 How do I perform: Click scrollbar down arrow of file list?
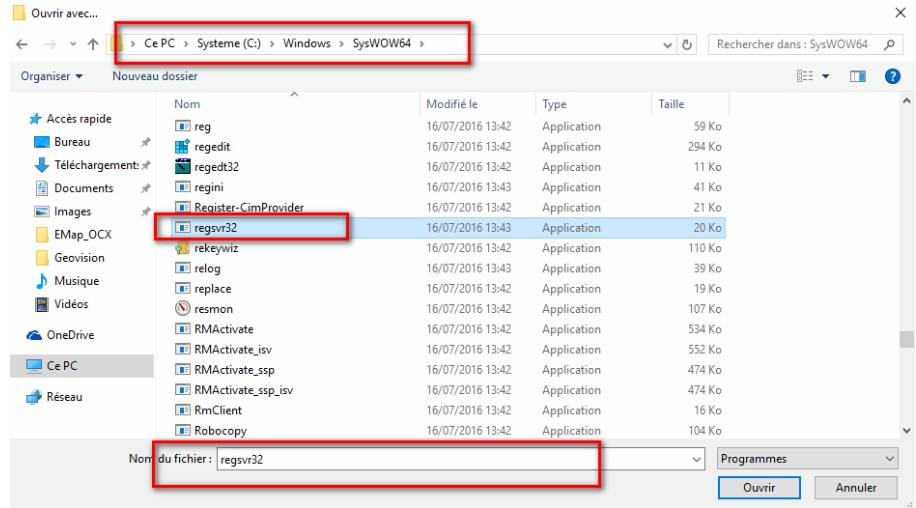[906, 431]
